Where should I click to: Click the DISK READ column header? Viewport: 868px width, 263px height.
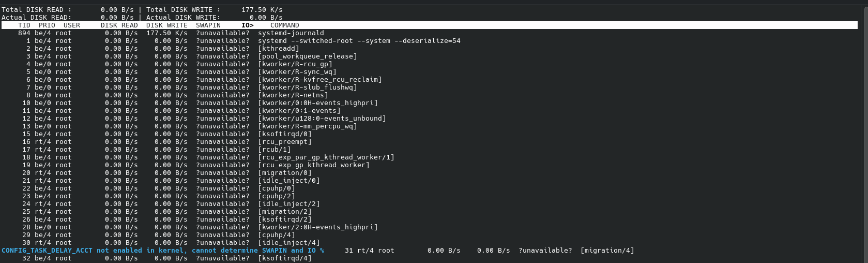click(x=119, y=25)
